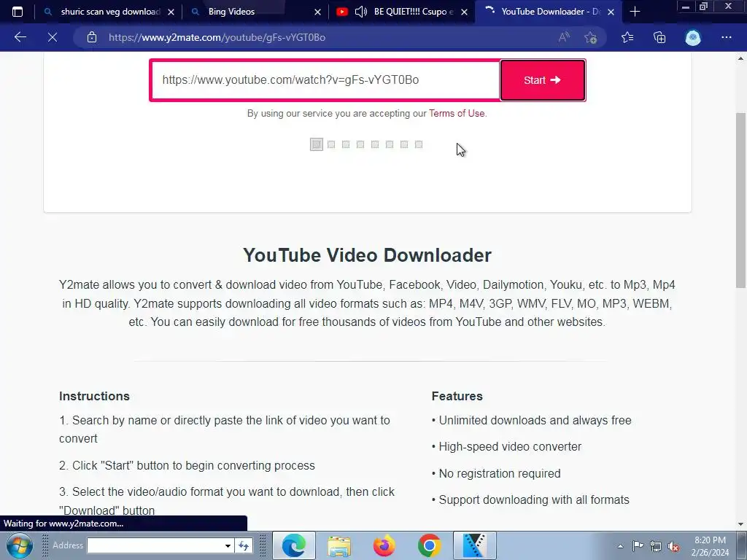Open the Collections icon

[x=659, y=37]
